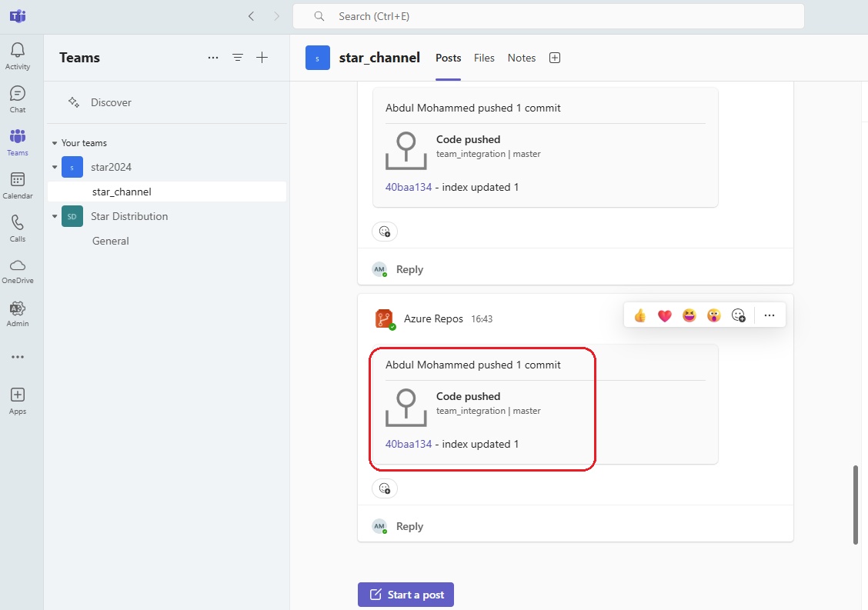Select star_channel in team list
Screen dimensions: 868x610
pyautogui.click(x=167, y=192)
